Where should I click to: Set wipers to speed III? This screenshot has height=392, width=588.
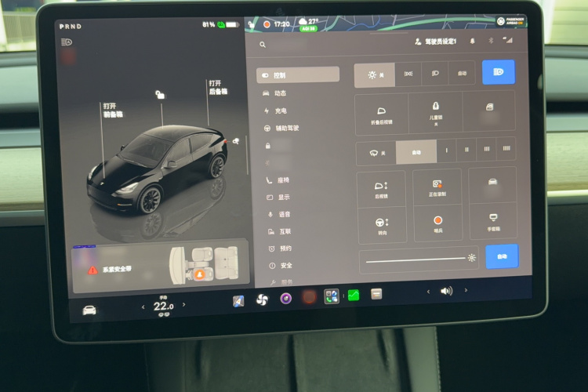click(486, 149)
